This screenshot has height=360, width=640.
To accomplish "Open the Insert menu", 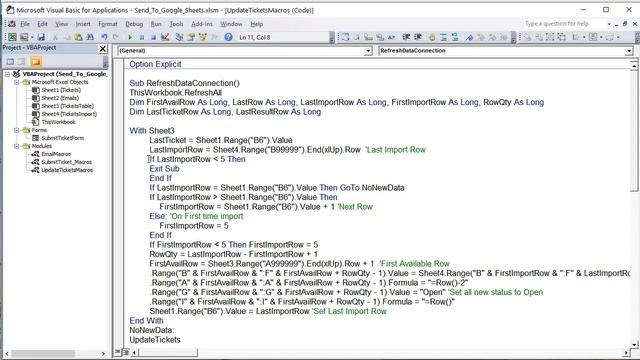I will coord(83,24).
